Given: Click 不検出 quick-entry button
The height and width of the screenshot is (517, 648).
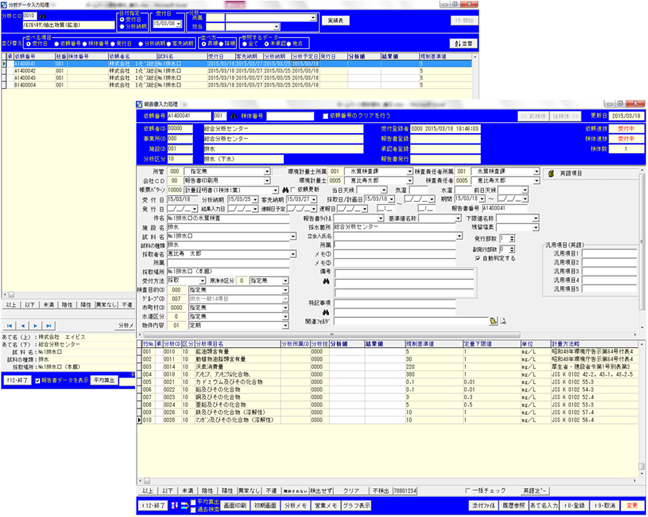Looking at the screenshot, I should (x=380, y=491).
